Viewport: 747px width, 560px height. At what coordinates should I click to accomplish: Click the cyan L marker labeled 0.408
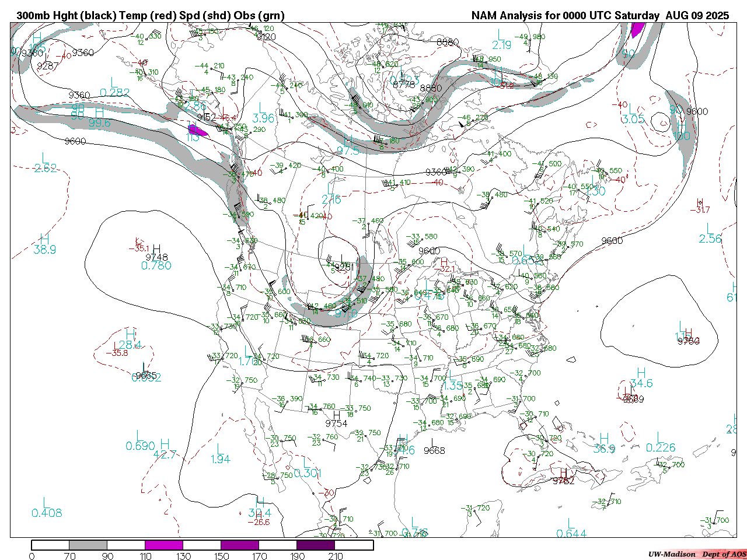coord(46,503)
